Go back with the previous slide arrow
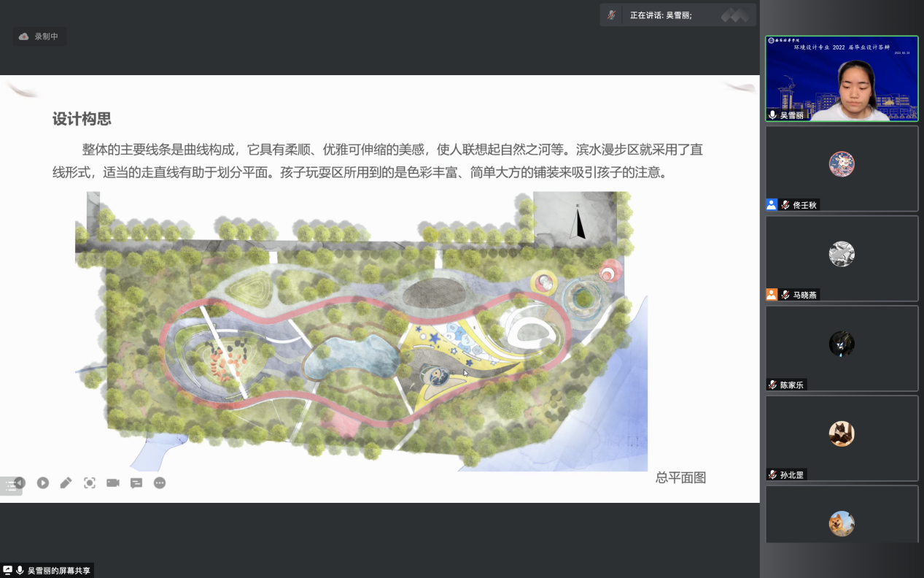This screenshot has height=578, width=924. (20, 482)
